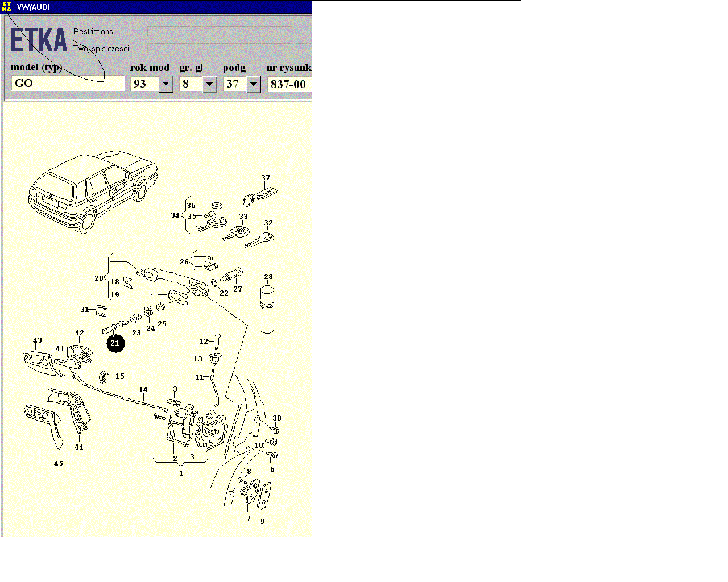Select part number 1 door lock assembly
This screenshot has height=582, width=728.
[181, 473]
